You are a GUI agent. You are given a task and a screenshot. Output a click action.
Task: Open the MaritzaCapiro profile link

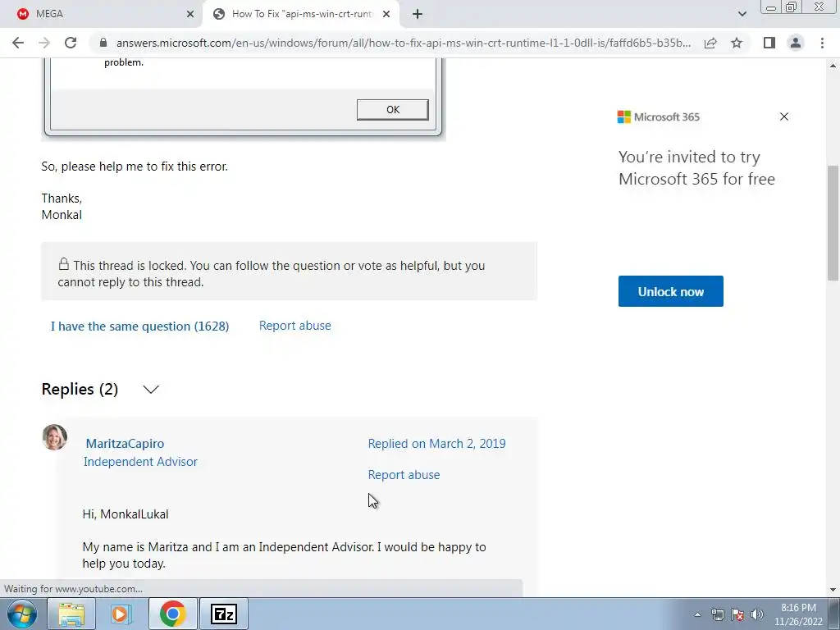(125, 444)
